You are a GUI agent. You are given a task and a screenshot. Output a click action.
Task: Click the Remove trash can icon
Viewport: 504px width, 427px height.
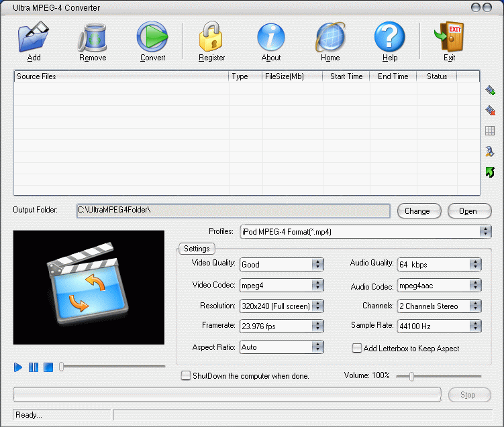coord(93,38)
